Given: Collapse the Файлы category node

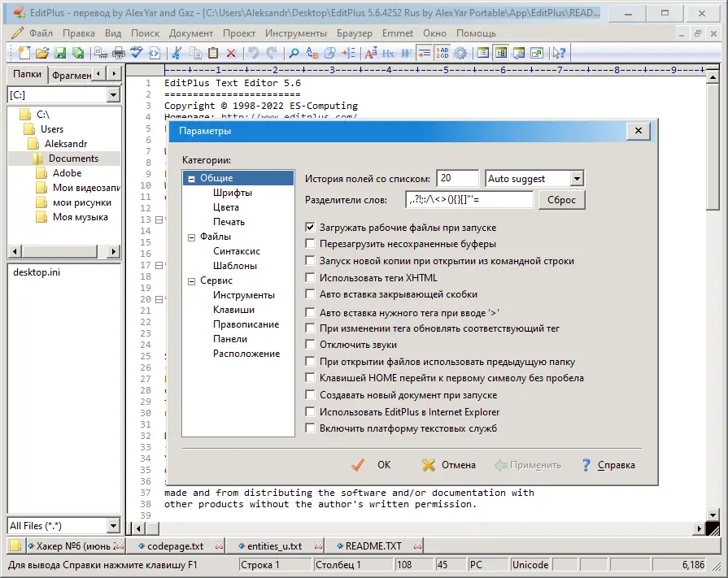Looking at the screenshot, I should pyautogui.click(x=191, y=237).
